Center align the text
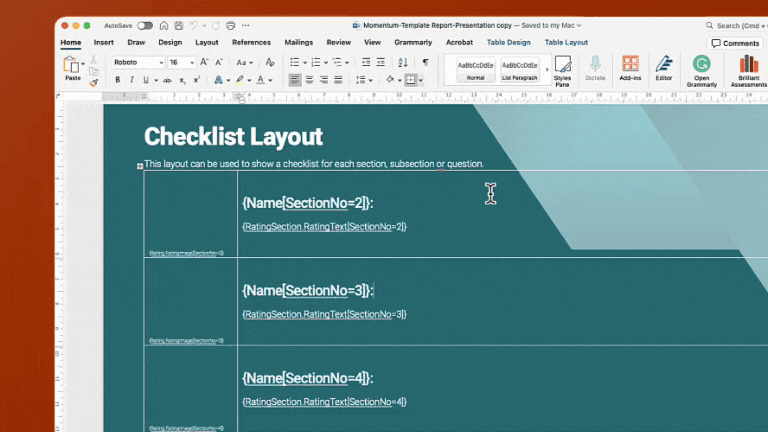 [x=309, y=80]
